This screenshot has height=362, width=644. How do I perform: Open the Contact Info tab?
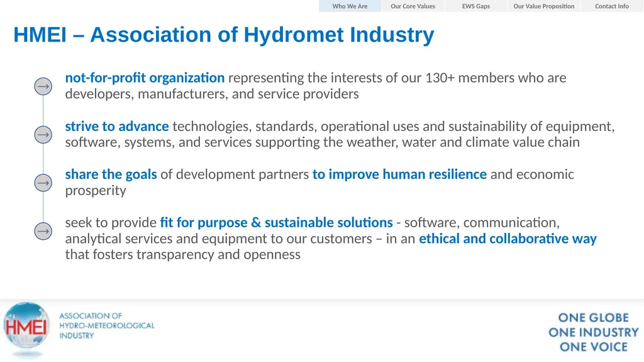[x=611, y=6]
